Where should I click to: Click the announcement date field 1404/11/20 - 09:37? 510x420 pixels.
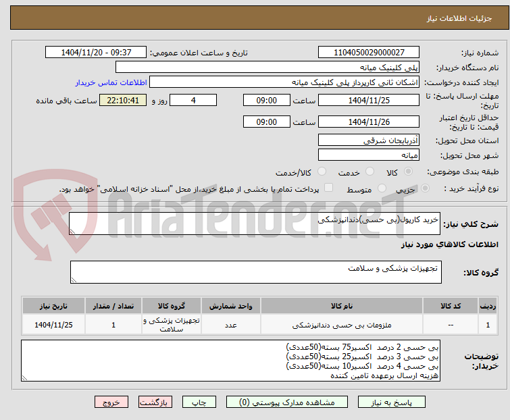click(96, 53)
